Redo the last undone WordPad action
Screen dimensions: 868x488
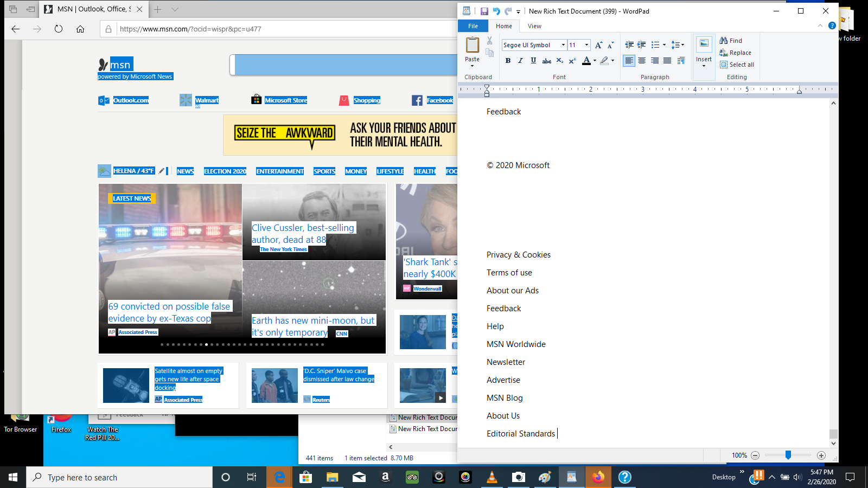coord(508,11)
